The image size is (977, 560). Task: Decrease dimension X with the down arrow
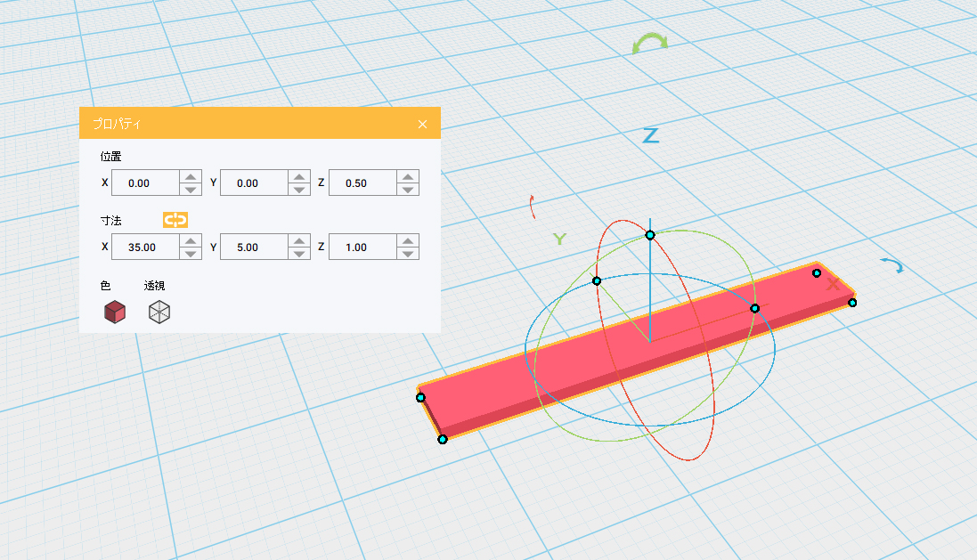pyautogui.click(x=191, y=254)
